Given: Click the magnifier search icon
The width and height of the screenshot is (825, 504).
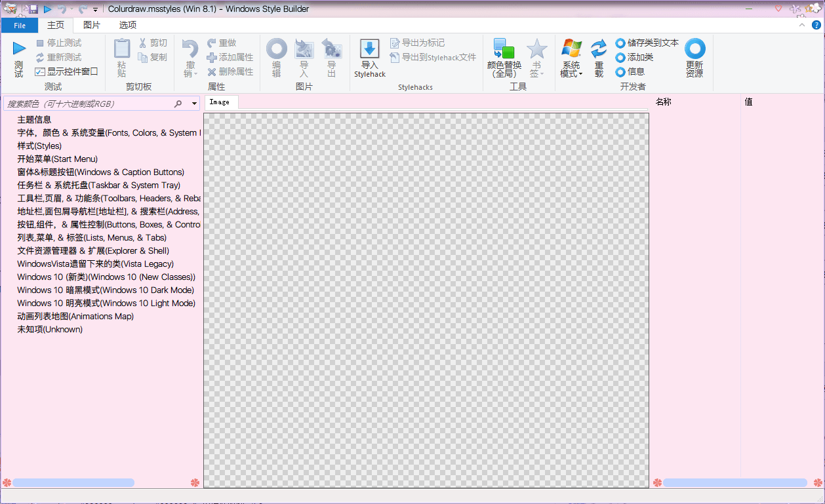Looking at the screenshot, I should tap(178, 104).
